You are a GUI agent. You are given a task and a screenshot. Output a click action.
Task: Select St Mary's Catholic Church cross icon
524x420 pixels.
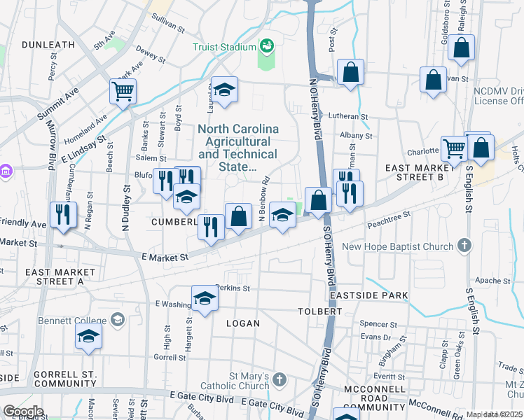click(280, 380)
